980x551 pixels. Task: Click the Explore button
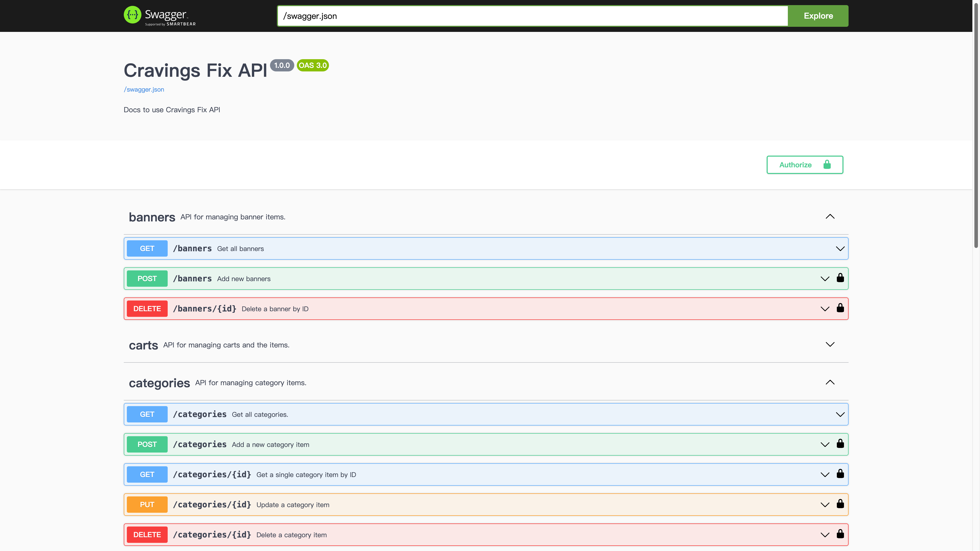click(x=818, y=16)
